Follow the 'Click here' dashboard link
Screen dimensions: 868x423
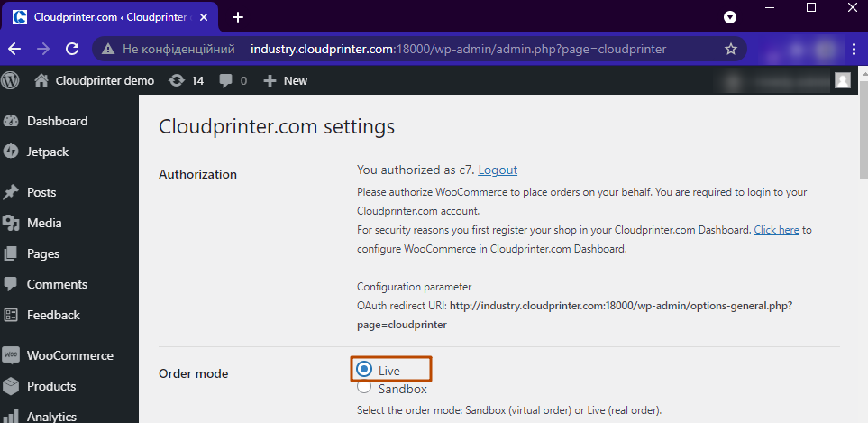[776, 229]
